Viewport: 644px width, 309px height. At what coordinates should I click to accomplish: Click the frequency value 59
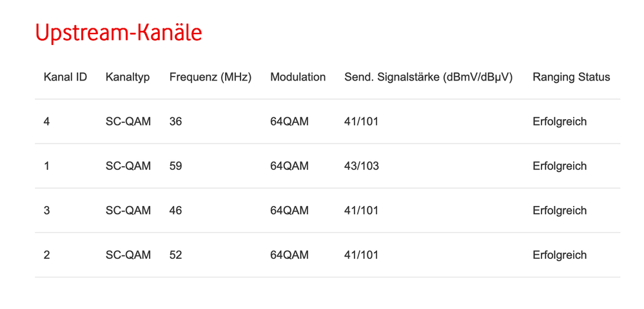(x=175, y=166)
